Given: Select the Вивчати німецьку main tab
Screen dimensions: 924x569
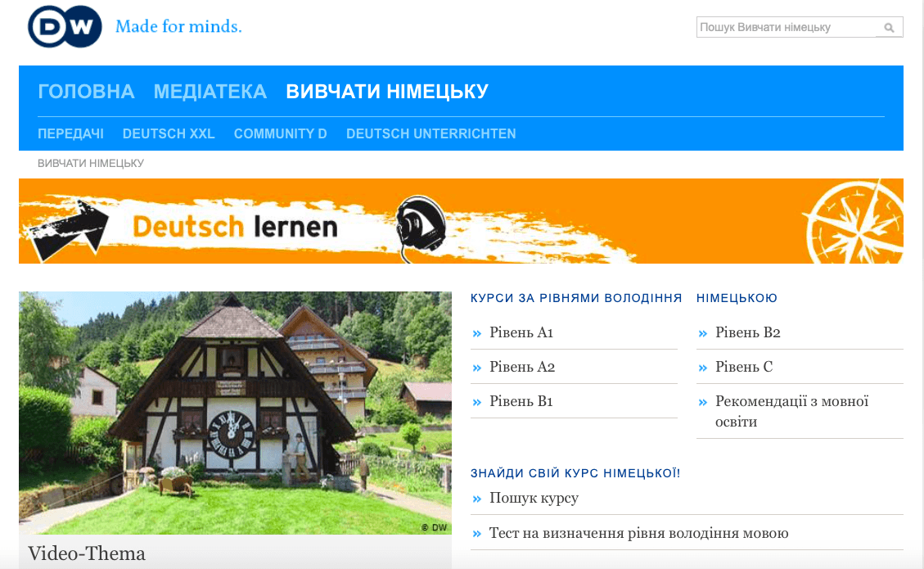Looking at the screenshot, I should click(386, 92).
